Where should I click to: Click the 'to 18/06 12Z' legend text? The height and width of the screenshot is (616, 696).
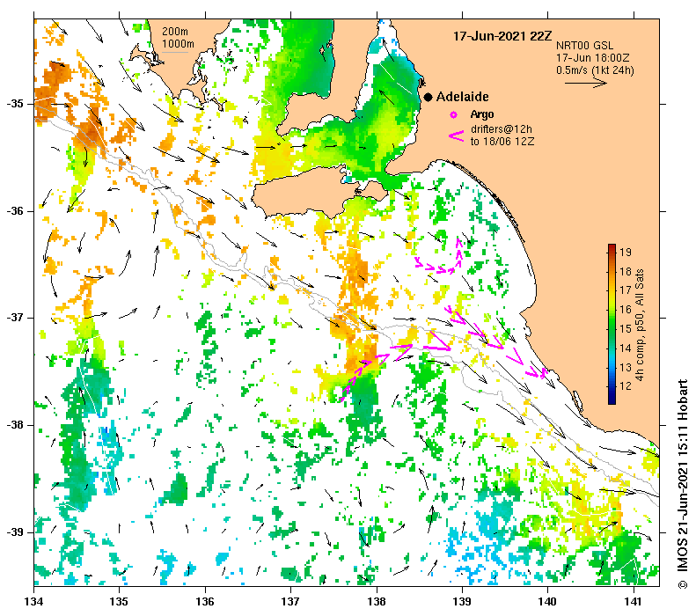pyautogui.click(x=502, y=142)
